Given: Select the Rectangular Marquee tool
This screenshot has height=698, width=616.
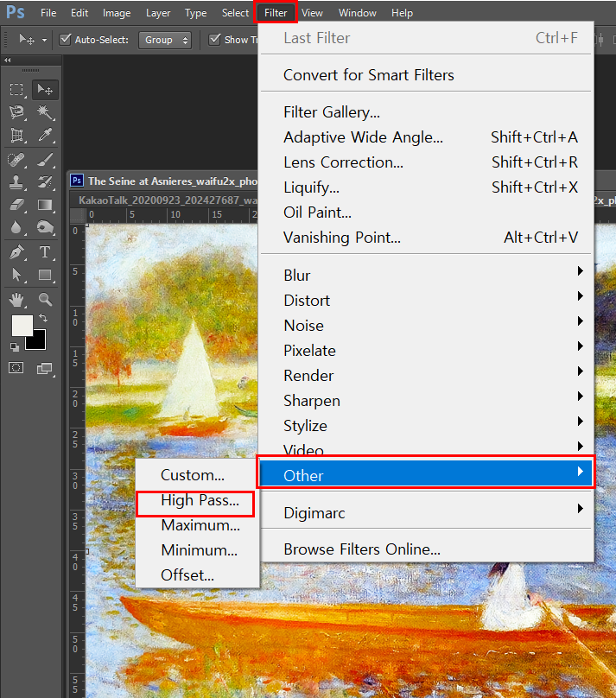Looking at the screenshot, I should coord(17,90).
